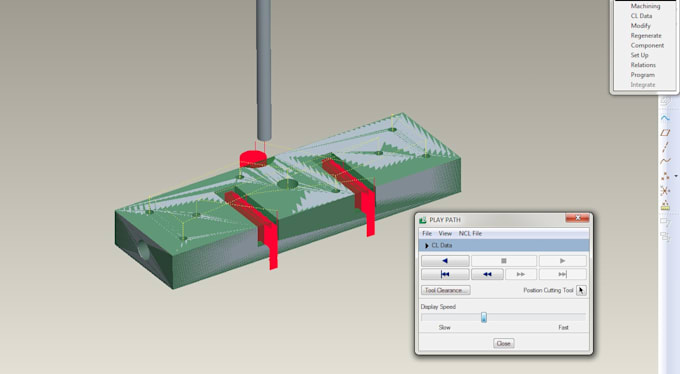680x374 pixels.
Task: Open the datum point flyout arrow
Action: (676, 176)
